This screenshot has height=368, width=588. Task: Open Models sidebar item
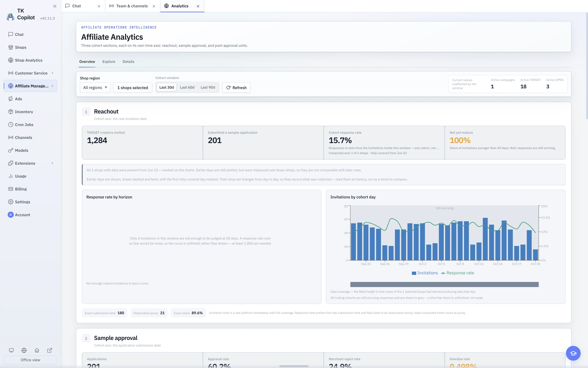tap(30, 150)
